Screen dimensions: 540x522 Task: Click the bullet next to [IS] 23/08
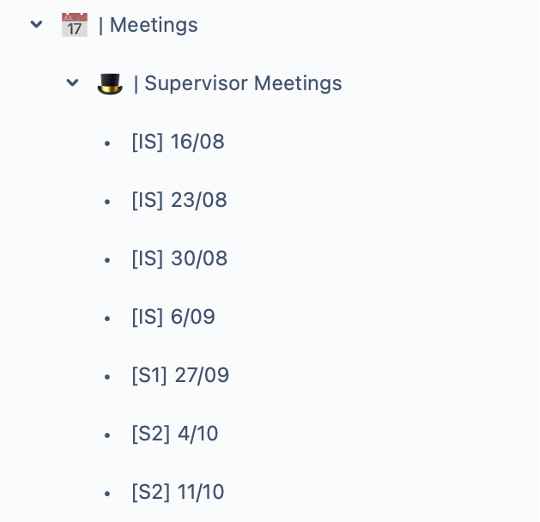pyautogui.click(x=107, y=201)
